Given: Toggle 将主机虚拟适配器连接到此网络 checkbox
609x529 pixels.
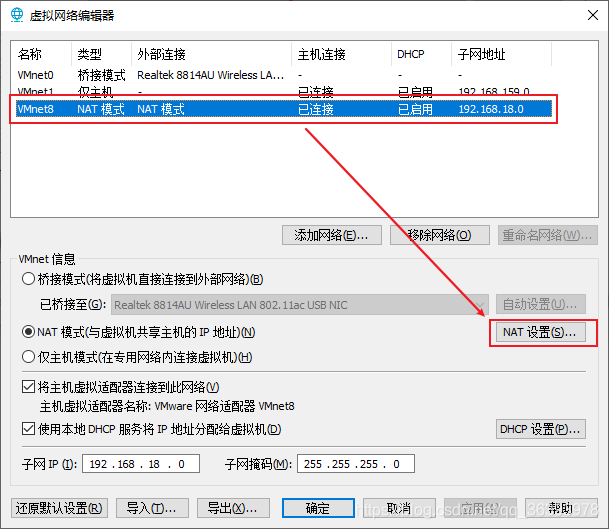Looking at the screenshot, I should 28,387.
